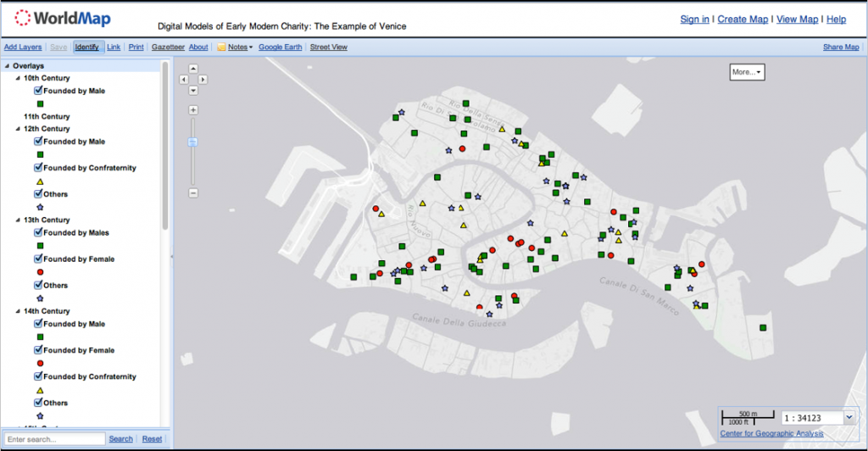Open Street View
The height and width of the screenshot is (451, 868).
pos(329,47)
